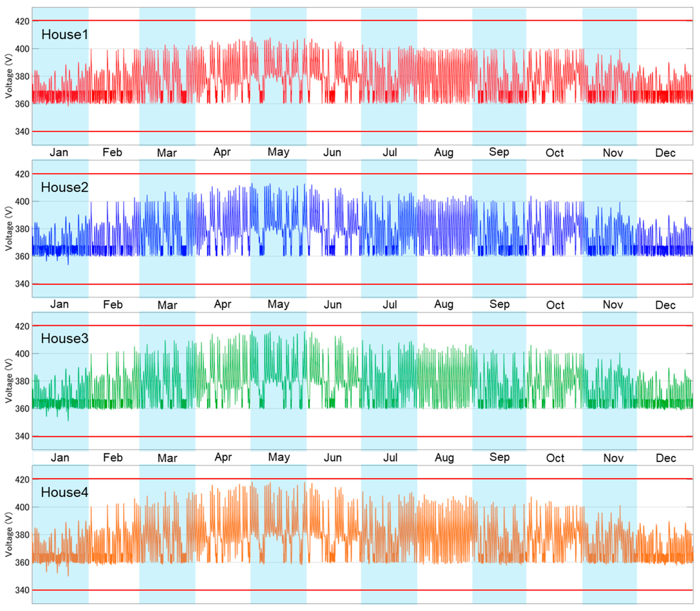Viewport: 700px width, 611px height.
Task: Click the May label under House2 chart
Action: pos(278,304)
